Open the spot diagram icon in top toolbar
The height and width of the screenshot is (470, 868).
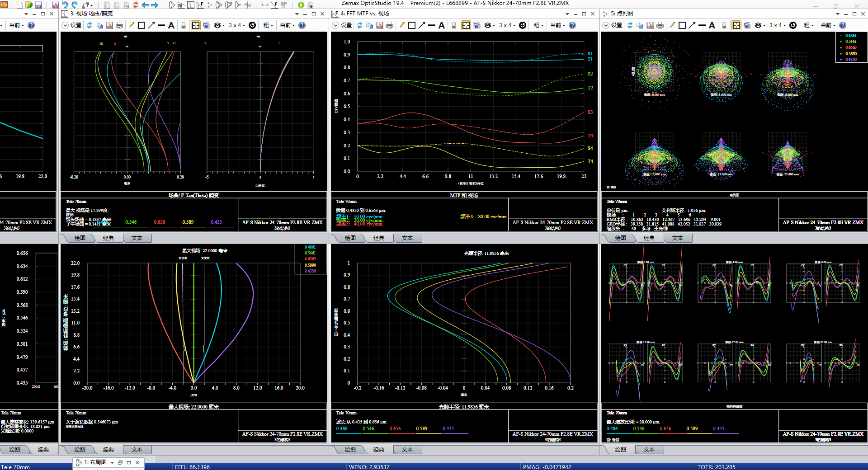209,5
